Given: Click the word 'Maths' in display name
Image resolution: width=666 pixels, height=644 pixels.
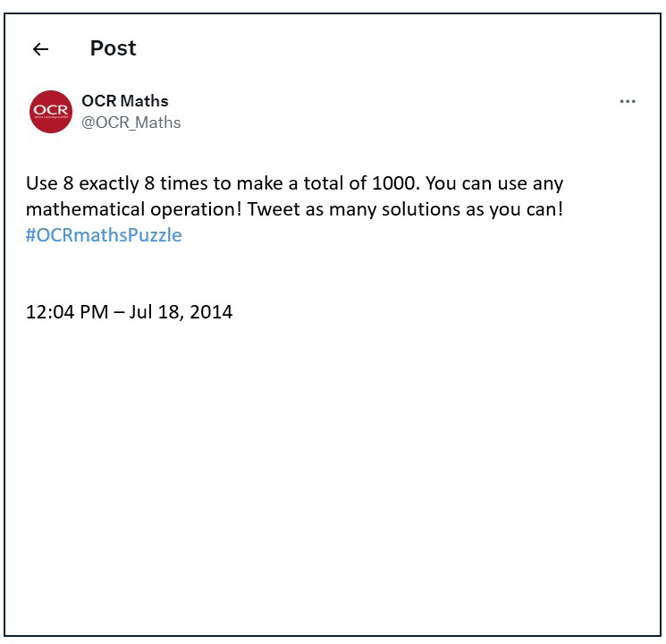Looking at the screenshot, I should pyautogui.click(x=145, y=101).
